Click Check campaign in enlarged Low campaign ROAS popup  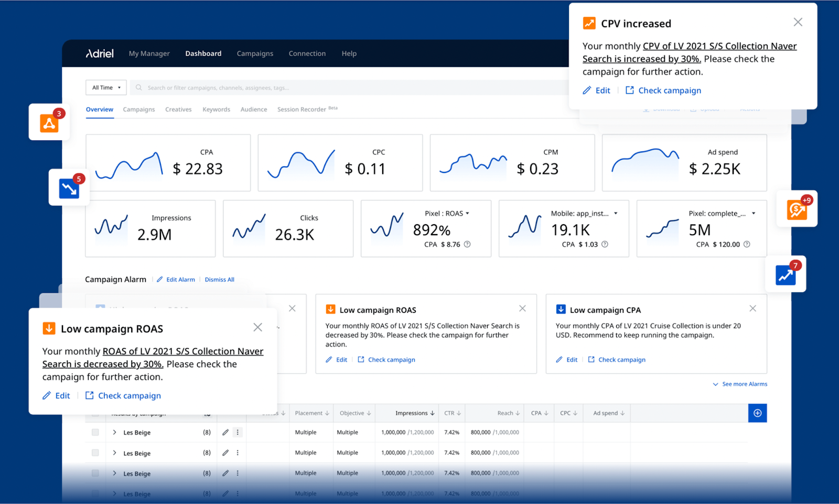(x=123, y=396)
